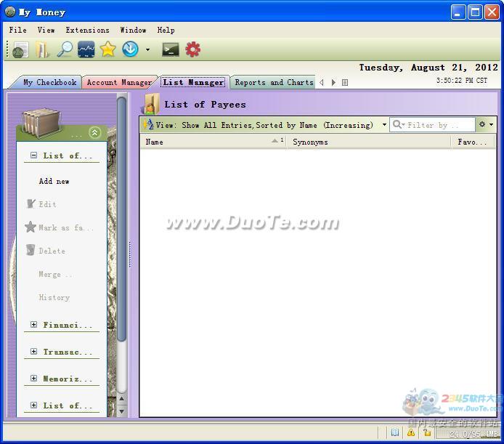This screenshot has height=444, width=504.
Task: Click the lock status bar icon
Action: click(x=427, y=432)
